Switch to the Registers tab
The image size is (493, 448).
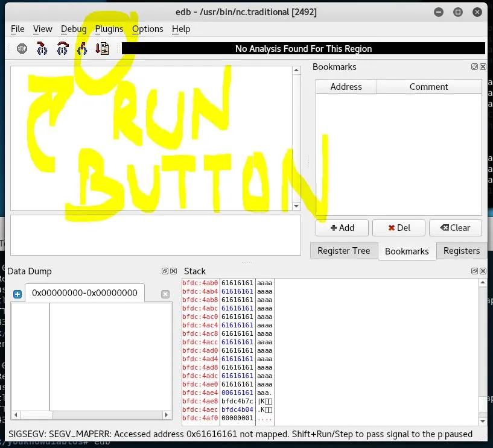point(462,251)
